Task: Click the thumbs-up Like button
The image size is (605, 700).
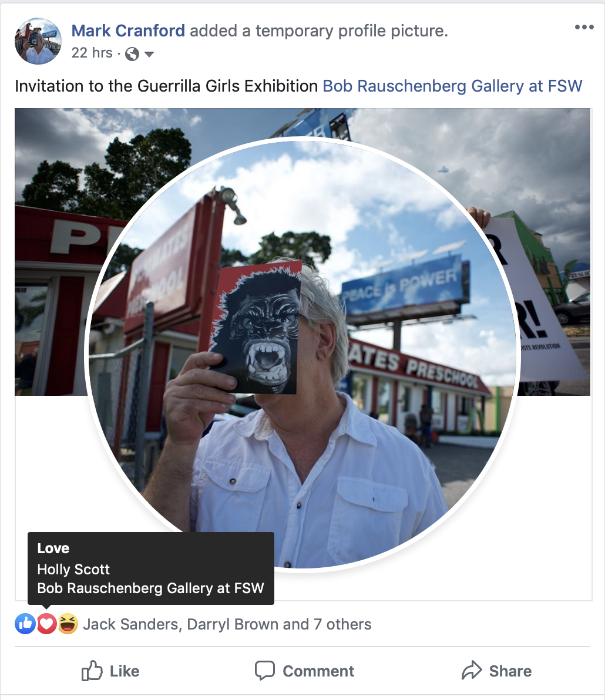Action: point(110,671)
